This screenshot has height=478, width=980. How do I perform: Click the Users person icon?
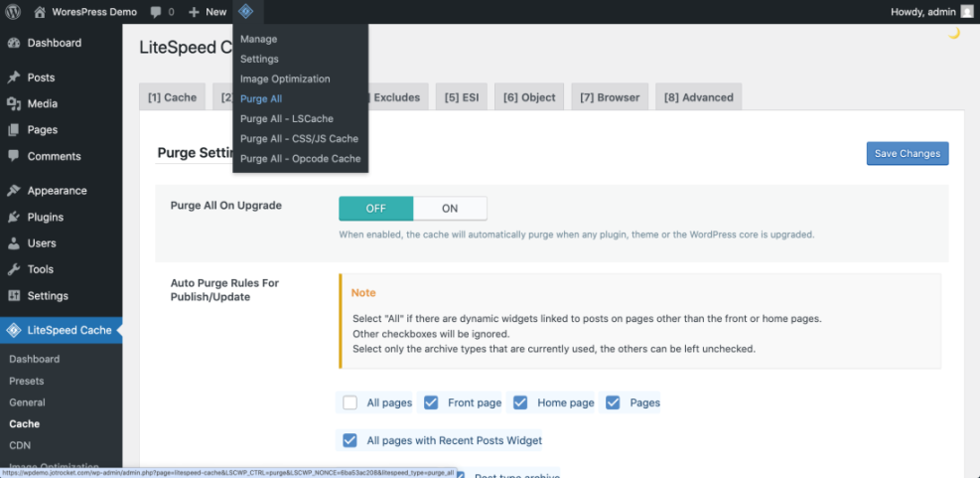(14, 243)
